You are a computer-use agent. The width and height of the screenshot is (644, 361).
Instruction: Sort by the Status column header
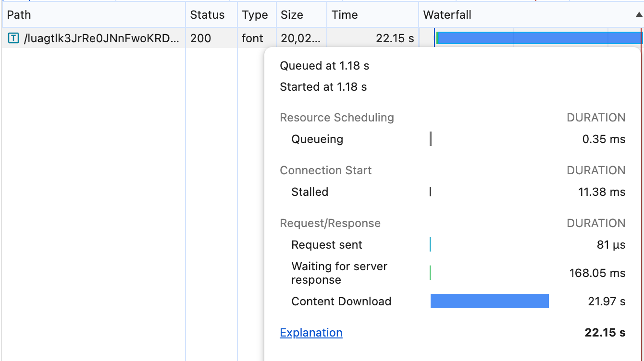[207, 15]
